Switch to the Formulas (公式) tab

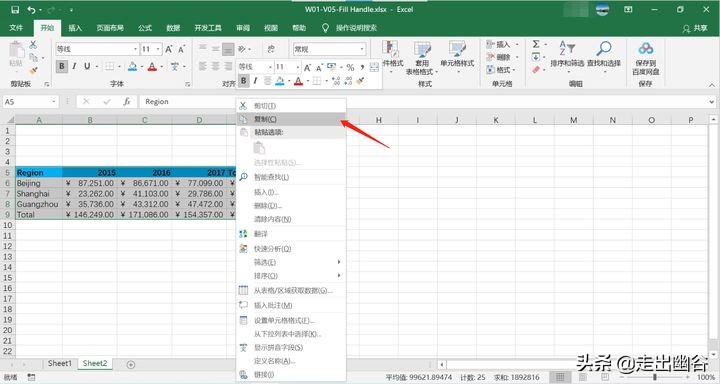tap(145, 28)
